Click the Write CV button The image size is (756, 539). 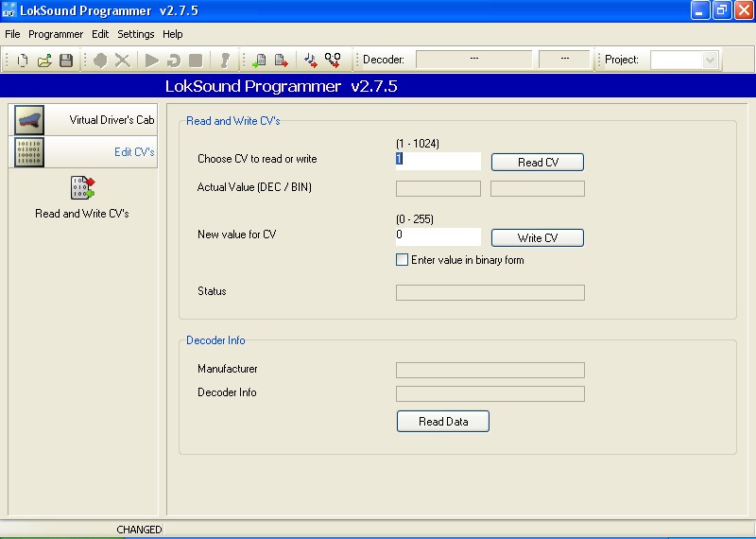pos(538,238)
